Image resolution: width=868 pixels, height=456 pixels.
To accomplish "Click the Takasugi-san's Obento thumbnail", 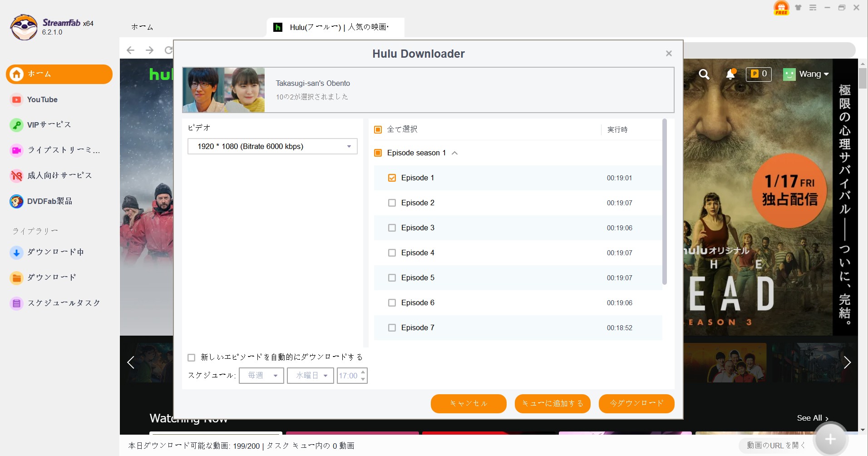I will point(223,90).
